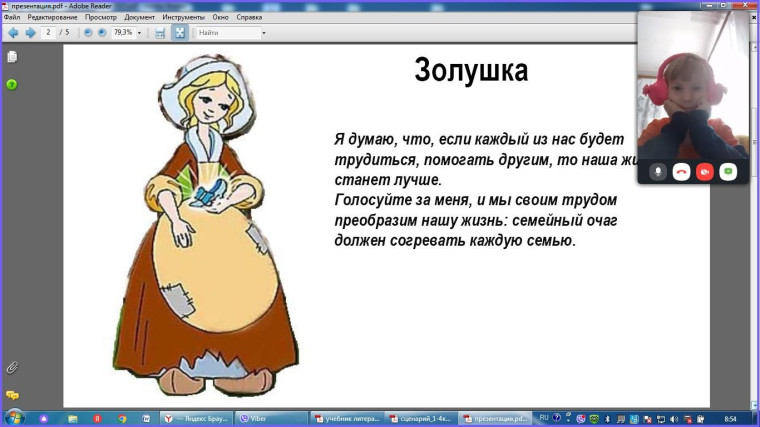Open the Attachments paperclip panel

coord(12,368)
